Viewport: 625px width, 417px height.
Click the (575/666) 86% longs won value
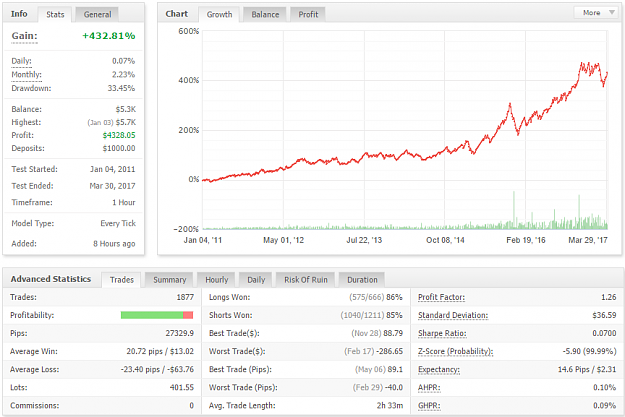[376, 297]
